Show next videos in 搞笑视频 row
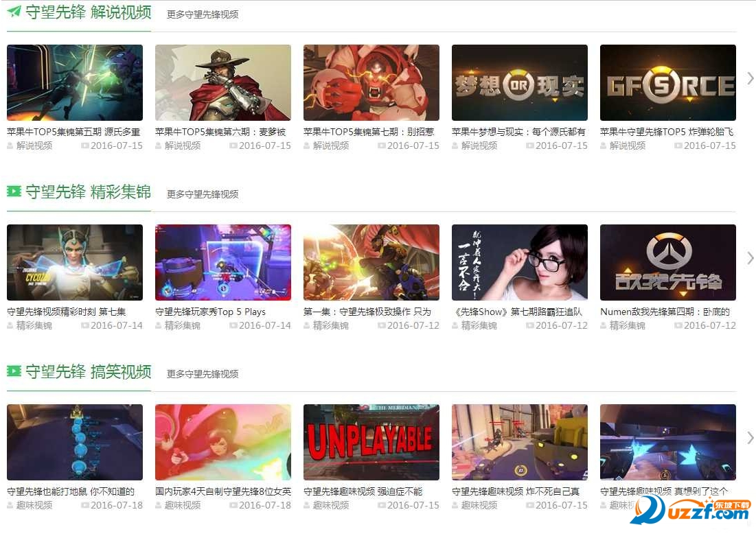 [750, 438]
